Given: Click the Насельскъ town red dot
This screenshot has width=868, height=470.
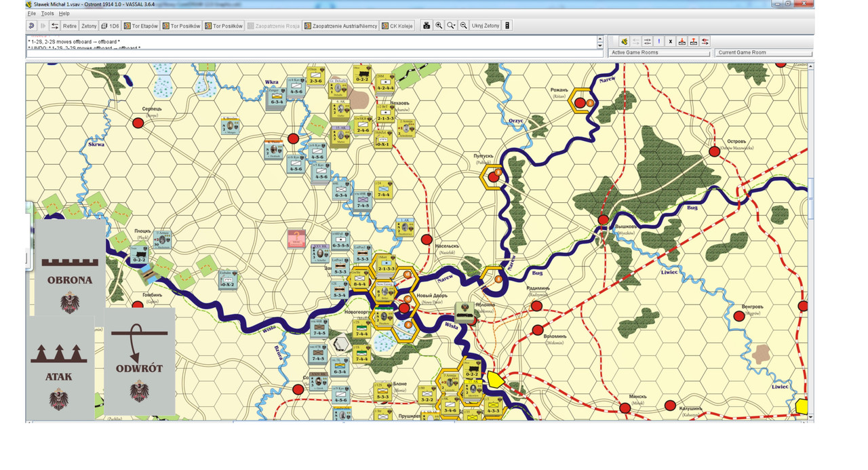Looking at the screenshot, I should pyautogui.click(x=427, y=239).
